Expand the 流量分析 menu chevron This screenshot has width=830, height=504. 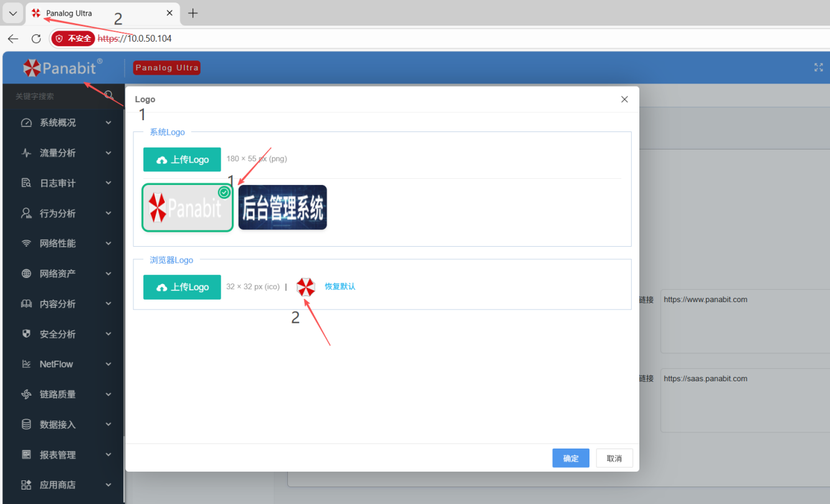tap(108, 153)
